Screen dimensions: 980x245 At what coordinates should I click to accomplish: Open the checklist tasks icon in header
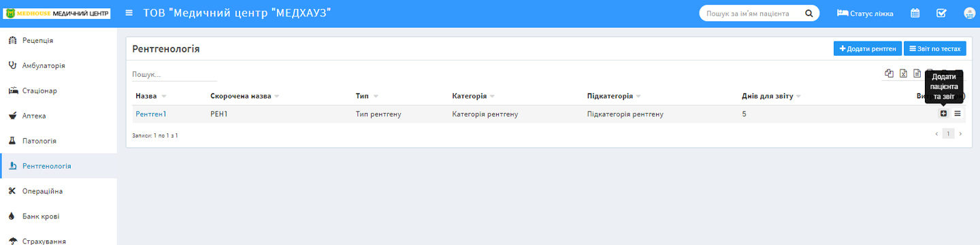941,13
